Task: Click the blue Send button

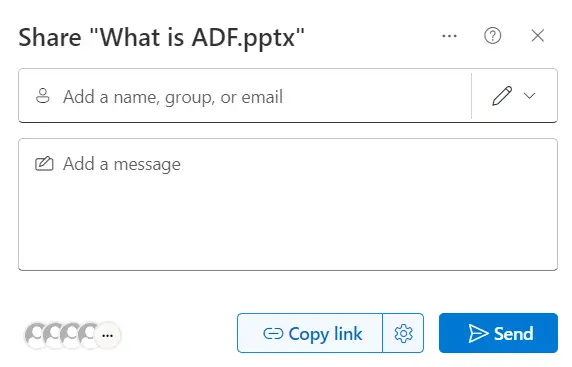Action: coord(498,333)
